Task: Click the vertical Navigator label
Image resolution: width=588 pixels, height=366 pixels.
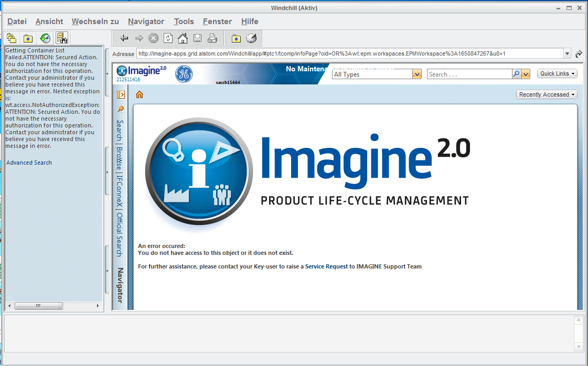Action: [120, 285]
